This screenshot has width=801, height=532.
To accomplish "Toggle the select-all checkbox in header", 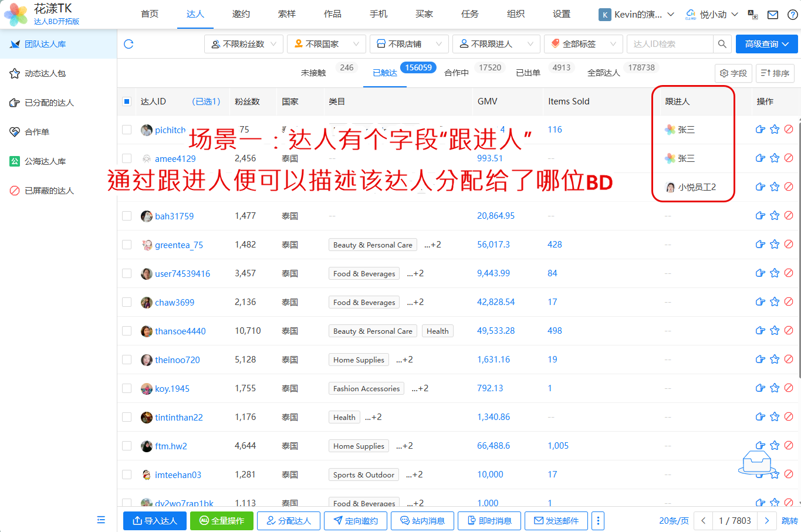I will [x=127, y=101].
